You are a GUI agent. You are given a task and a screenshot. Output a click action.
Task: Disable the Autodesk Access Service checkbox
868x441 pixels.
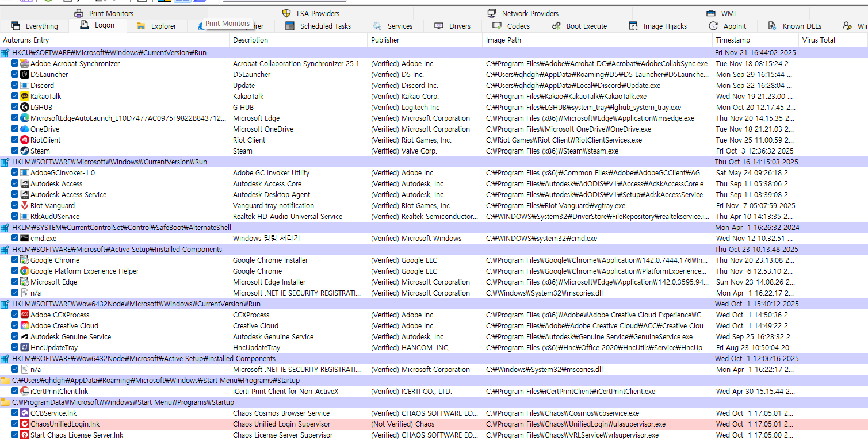pyautogui.click(x=15, y=194)
